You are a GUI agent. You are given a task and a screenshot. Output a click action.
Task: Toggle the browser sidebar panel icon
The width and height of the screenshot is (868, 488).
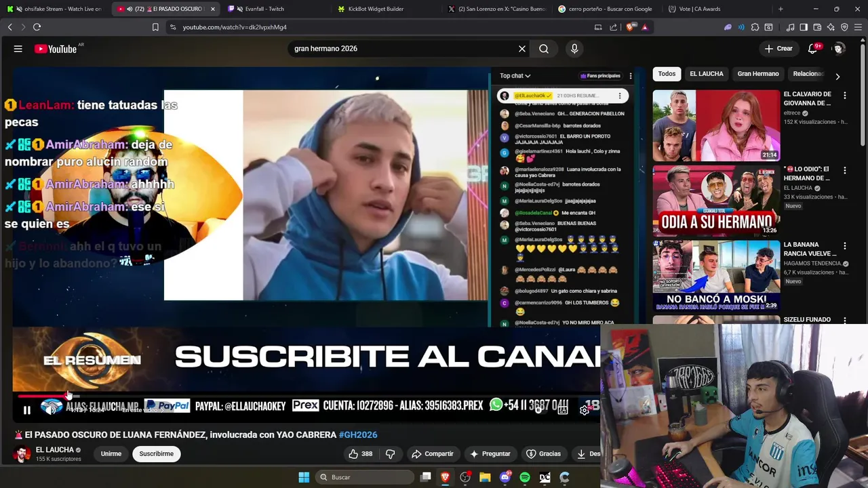[804, 27]
